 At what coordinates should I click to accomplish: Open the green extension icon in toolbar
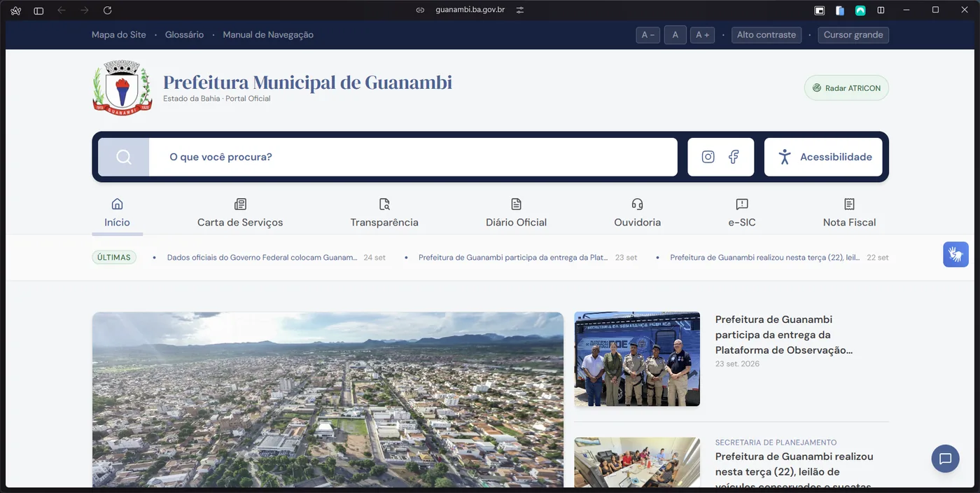tap(860, 11)
